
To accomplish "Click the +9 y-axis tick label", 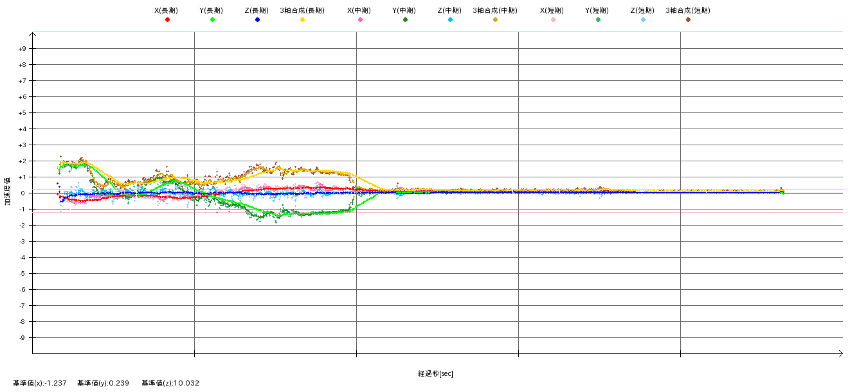I will tap(22, 49).
